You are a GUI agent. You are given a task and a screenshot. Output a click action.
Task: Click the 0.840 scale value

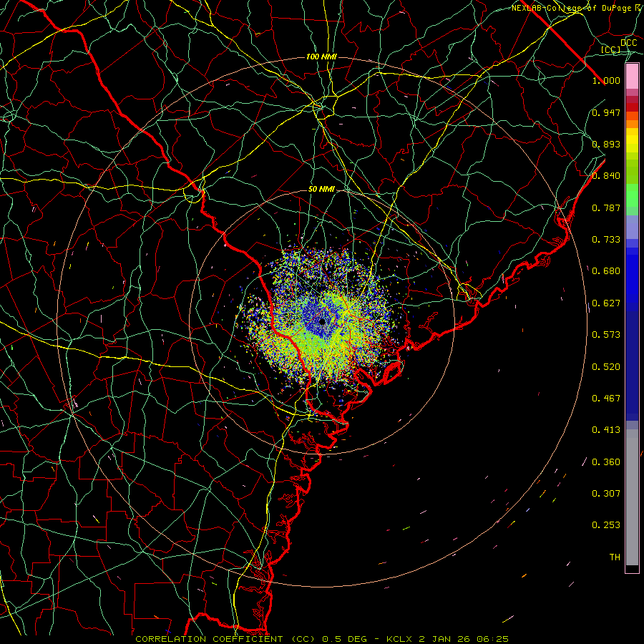(606, 176)
